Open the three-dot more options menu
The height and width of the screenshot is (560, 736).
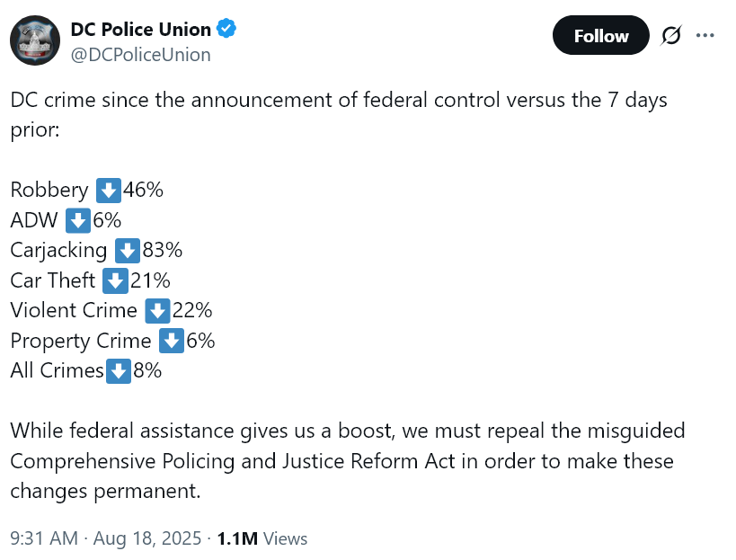click(705, 36)
